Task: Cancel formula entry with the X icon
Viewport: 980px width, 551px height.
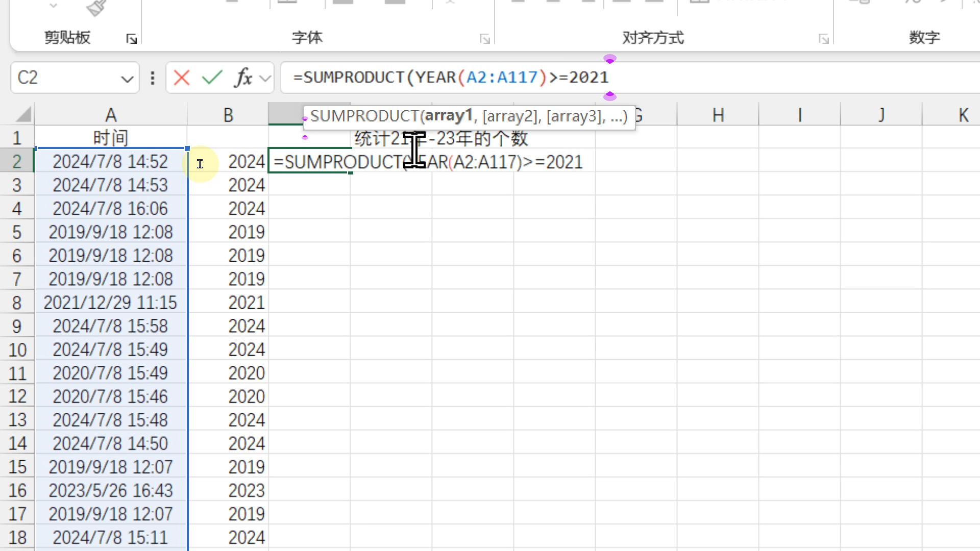Action: pos(181,78)
